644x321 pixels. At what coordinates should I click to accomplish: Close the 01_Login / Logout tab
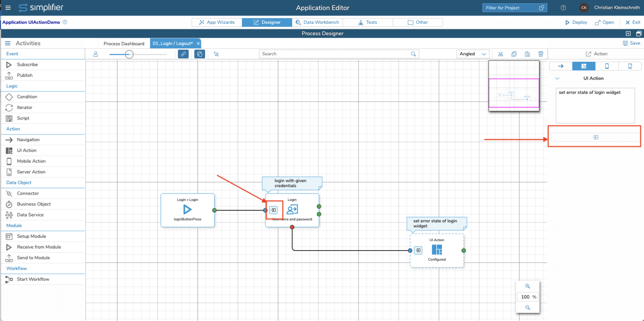pyautogui.click(x=198, y=44)
